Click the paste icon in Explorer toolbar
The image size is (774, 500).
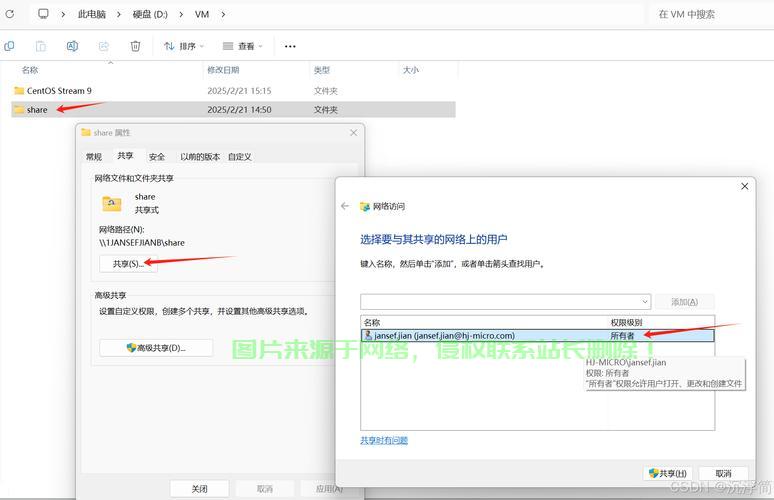pos(40,46)
